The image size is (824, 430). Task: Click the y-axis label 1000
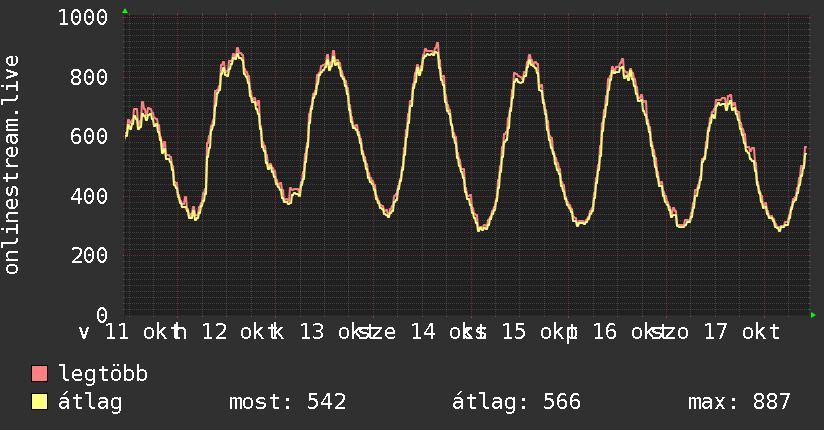pyautogui.click(x=83, y=18)
